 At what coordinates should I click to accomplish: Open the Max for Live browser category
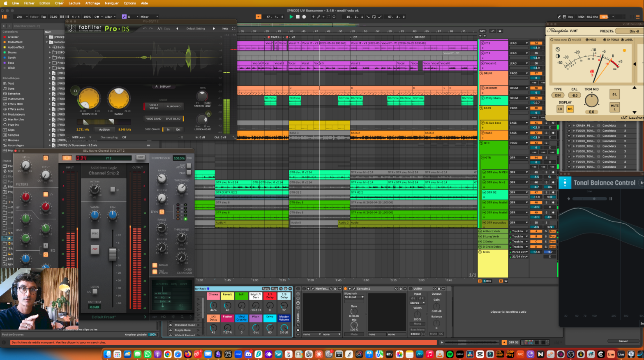coord(16,120)
